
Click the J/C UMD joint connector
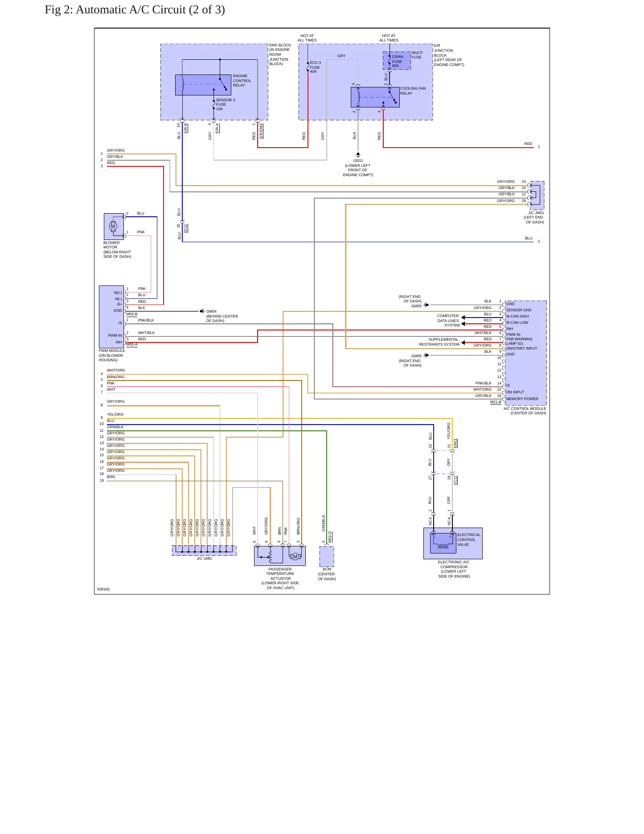click(204, 551)
